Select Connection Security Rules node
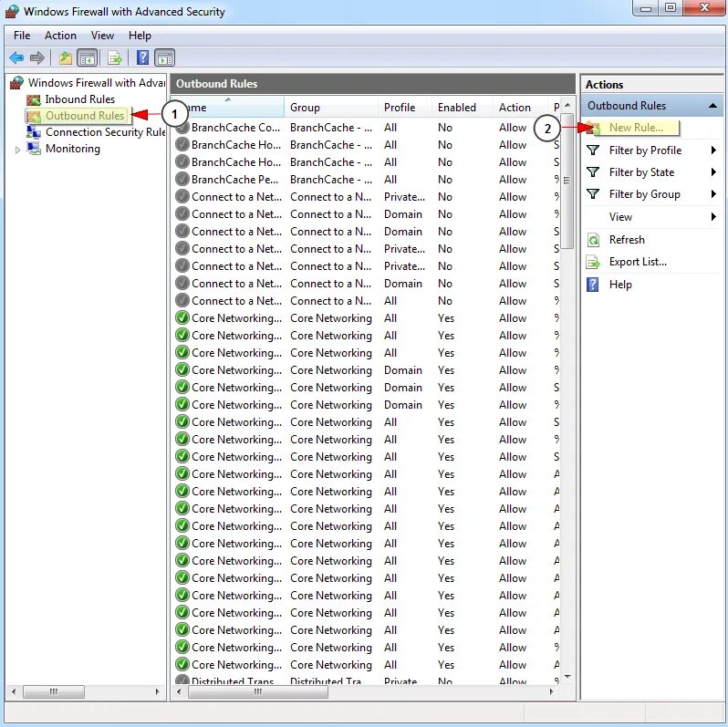This screenshot has width=728, height=727. point(106,132)
